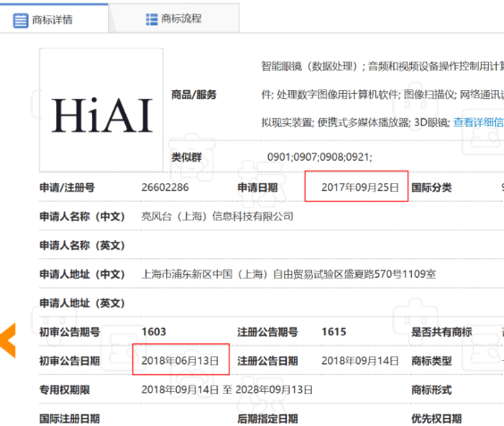Select application date 2017年09月25日

point(360,188)
